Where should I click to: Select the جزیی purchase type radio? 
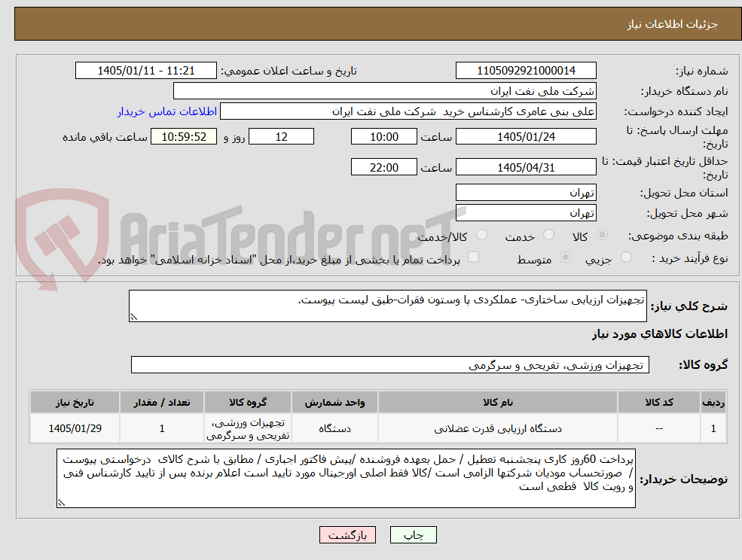[x=626, y=257]
